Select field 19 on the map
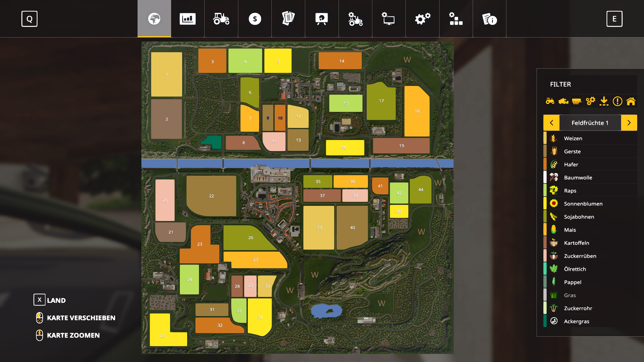Screen dimensions: 644x362 [401, 146]
